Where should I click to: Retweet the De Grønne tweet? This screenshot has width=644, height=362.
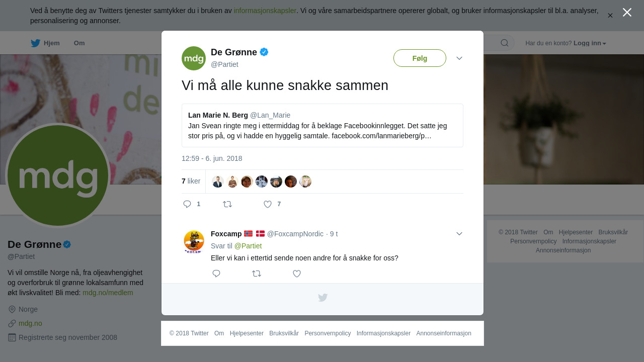[x=227, y=204]
